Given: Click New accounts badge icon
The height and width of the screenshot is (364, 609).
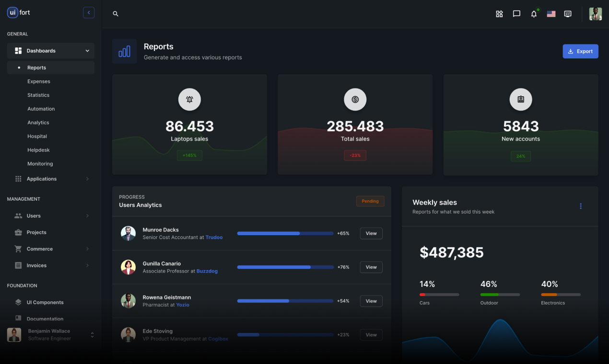Looking at the screenshot, I should 521,100.
